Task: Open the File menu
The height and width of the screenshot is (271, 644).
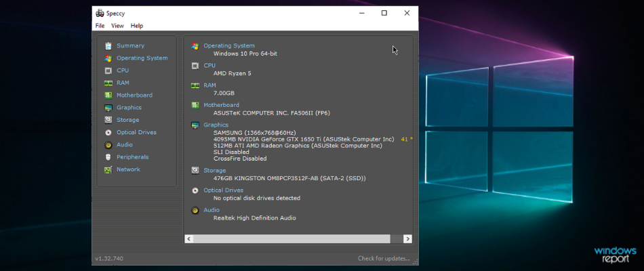Action: [x=100, y=26]
